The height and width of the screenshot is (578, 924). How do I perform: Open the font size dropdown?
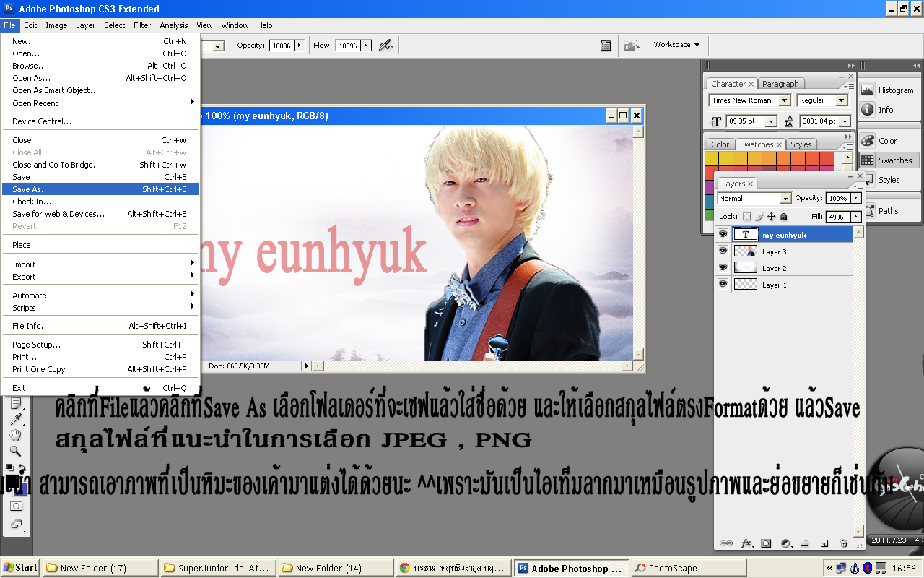point(771,121)
